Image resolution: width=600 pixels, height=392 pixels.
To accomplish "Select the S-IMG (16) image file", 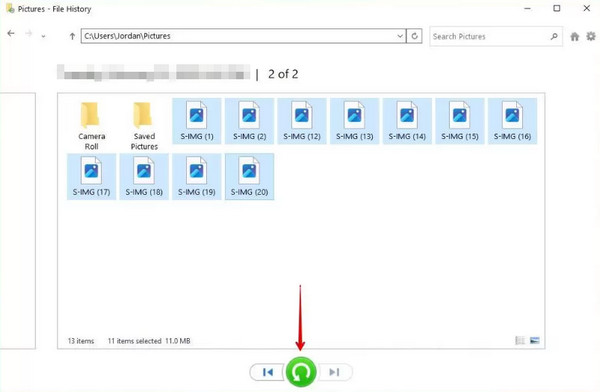I will (x=512, y=121).
